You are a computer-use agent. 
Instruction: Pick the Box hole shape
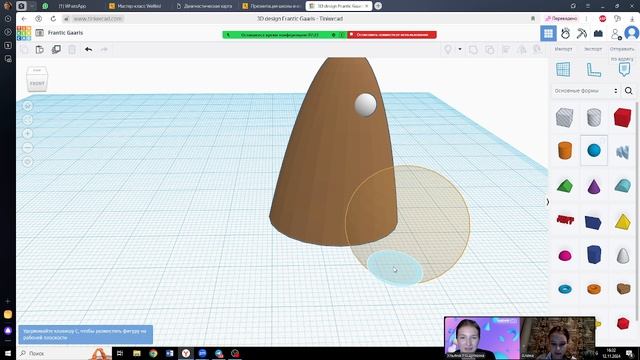coord(564,118)
